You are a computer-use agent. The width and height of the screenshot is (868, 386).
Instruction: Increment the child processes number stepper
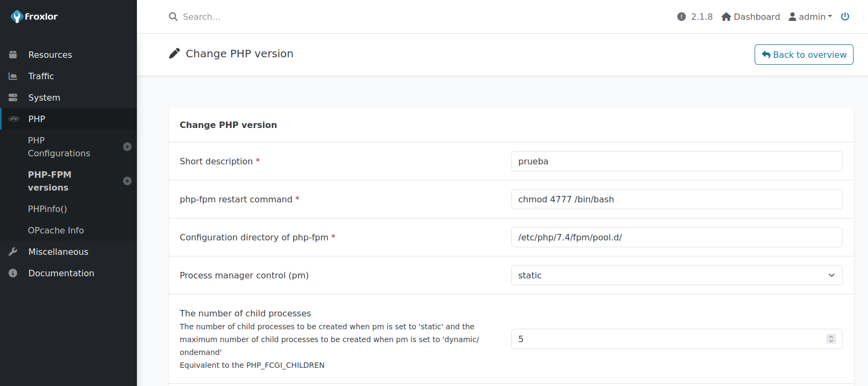pos(831,336)
